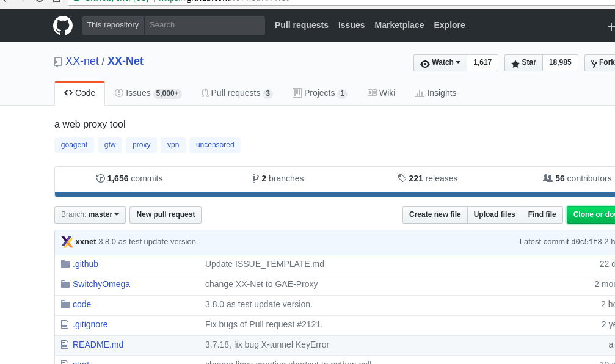Open the .github folder

86,264
